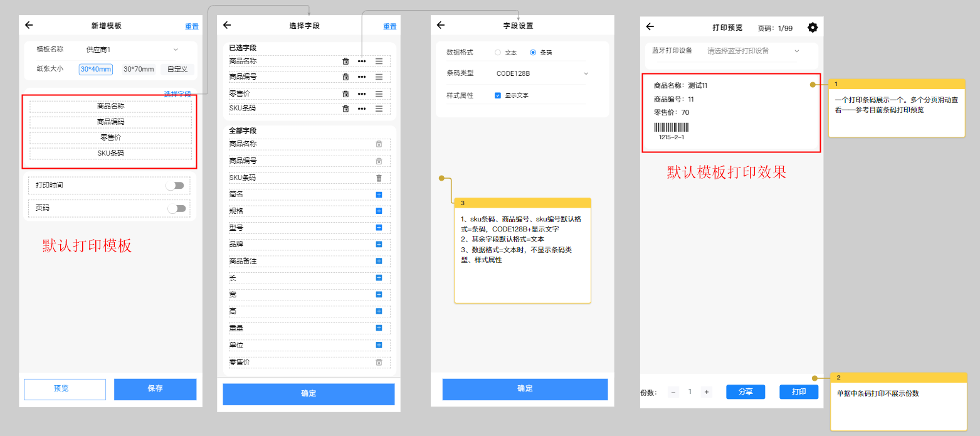The height and width of the screenshot is (436, 980).
Task: Add 长 field with plus icon
Action: point(379,277)
